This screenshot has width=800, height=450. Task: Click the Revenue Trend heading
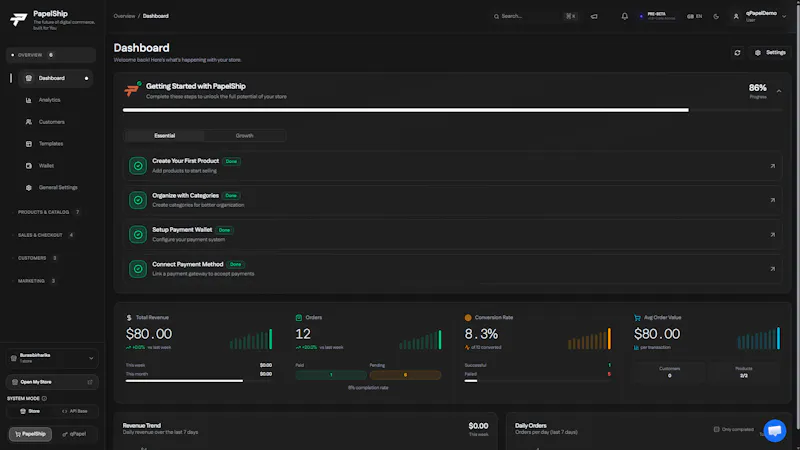tap(141, 426)
